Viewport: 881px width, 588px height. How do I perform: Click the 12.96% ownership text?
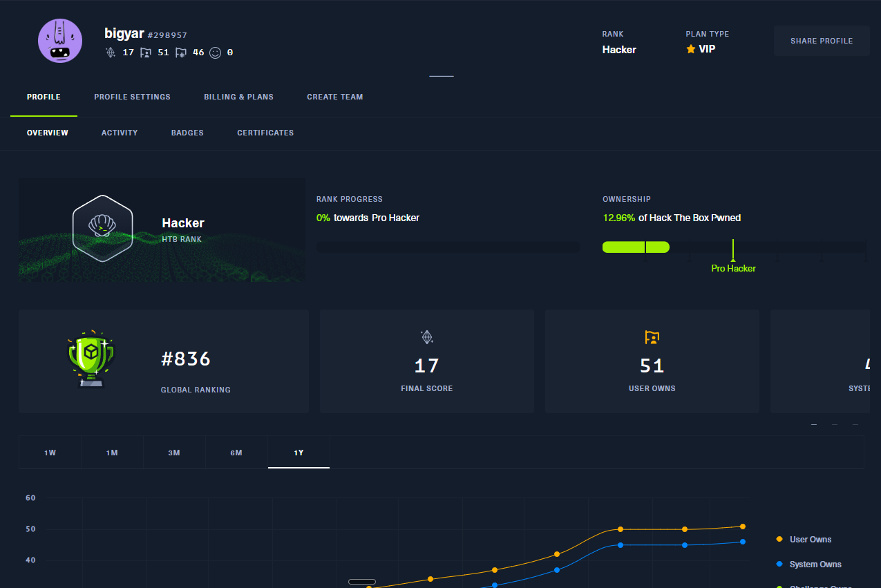pyautogui.click(x=619, y=218)
